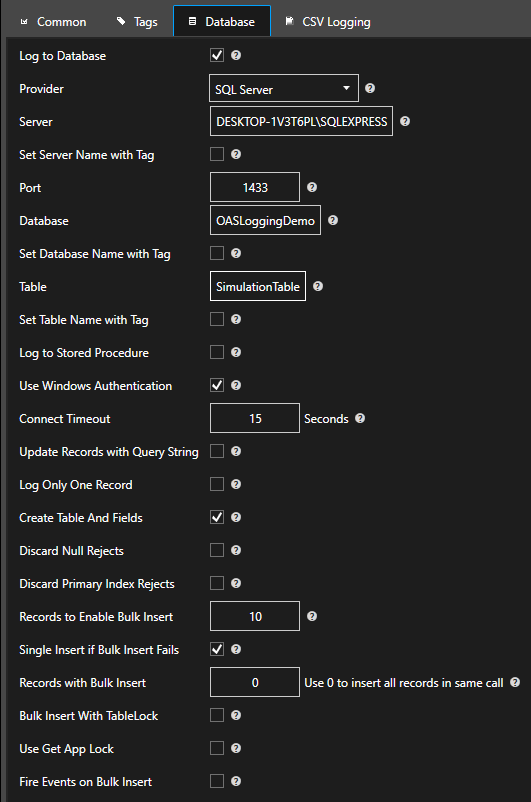Open the Tags tab
This screenshot has width=531, height=802.
pos(137,21)
